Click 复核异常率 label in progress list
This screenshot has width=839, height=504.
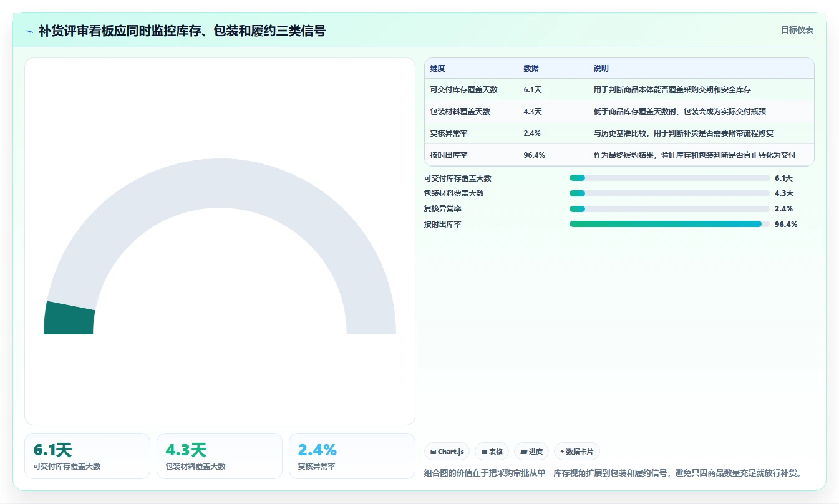pyautogui.click(x=442, y=209)
